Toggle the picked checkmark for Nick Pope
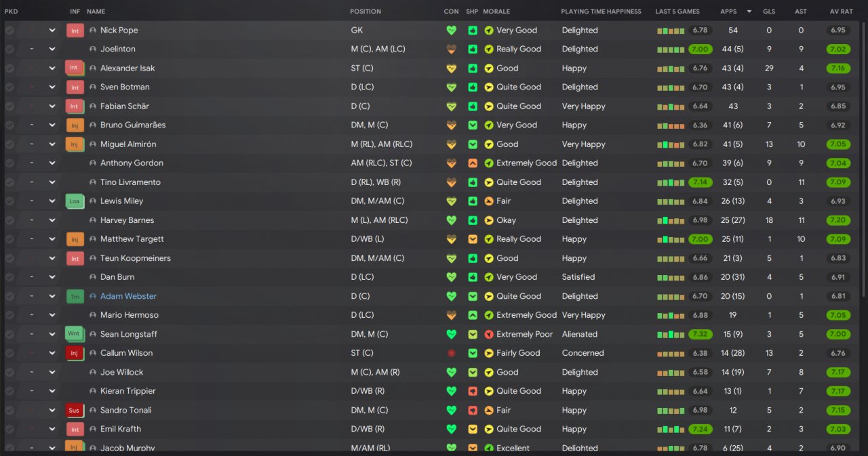 click(9, 30)
